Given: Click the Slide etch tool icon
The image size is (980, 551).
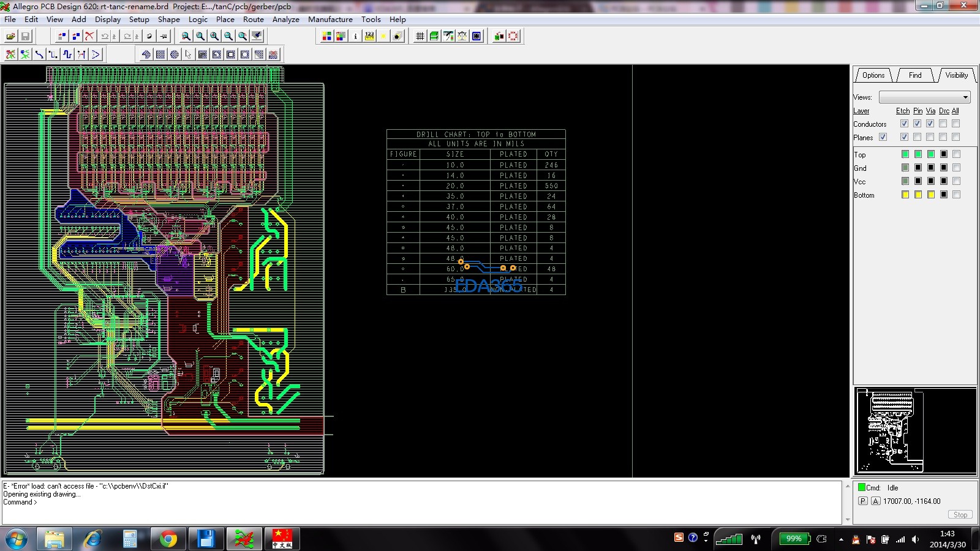Looking at the screenshot, I should pos(53,54).
